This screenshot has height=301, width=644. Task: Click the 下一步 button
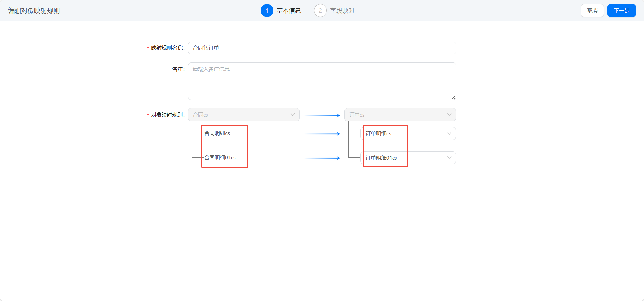621,10
